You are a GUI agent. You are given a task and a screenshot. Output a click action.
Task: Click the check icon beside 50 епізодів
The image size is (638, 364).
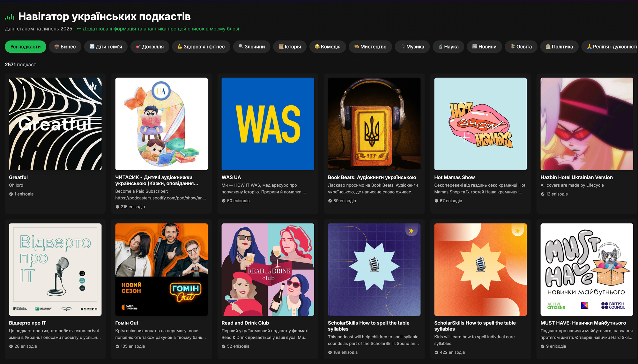point(224,201)
